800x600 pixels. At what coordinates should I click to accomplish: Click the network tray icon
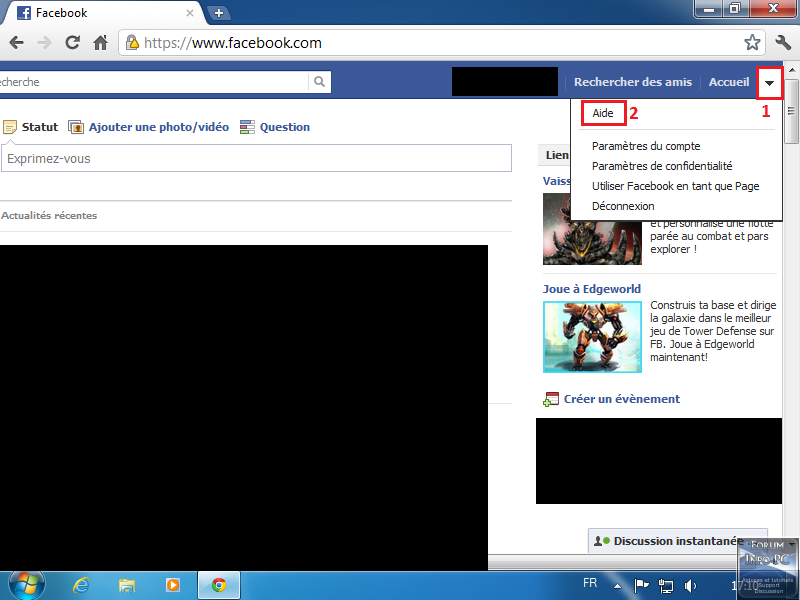666,586
